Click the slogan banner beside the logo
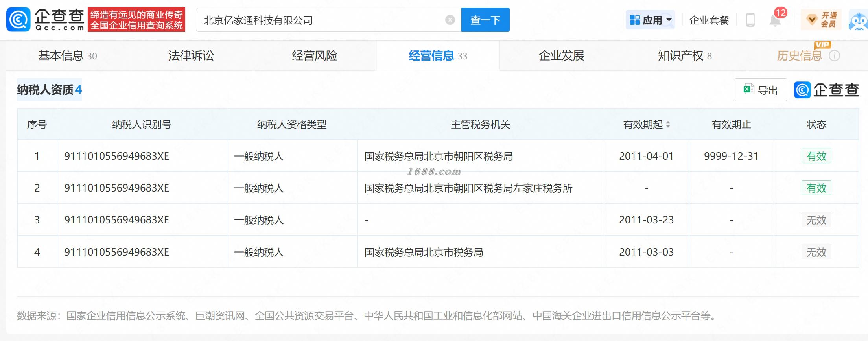Screen dimensions: 868x341 pos(136,20)
